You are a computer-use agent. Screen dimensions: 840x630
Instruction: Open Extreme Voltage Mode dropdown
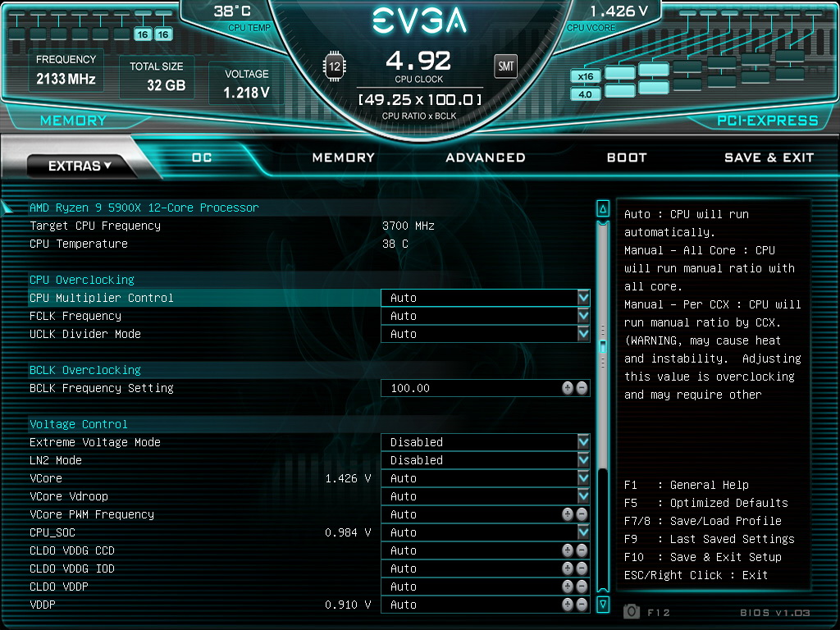[583, 442]
